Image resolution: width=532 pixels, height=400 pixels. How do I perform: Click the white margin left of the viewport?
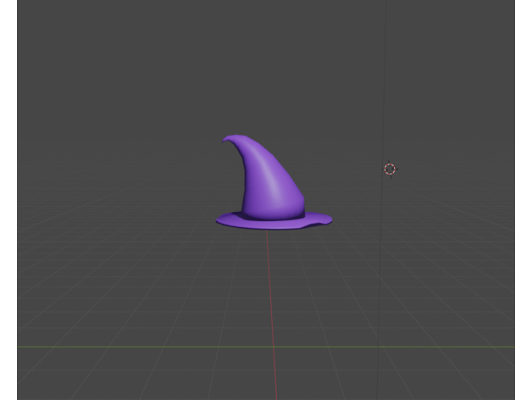[8, 200]
